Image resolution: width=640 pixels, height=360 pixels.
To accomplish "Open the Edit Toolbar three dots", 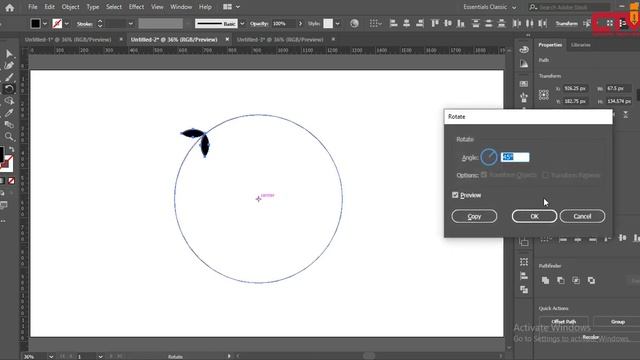I will 4,221.
